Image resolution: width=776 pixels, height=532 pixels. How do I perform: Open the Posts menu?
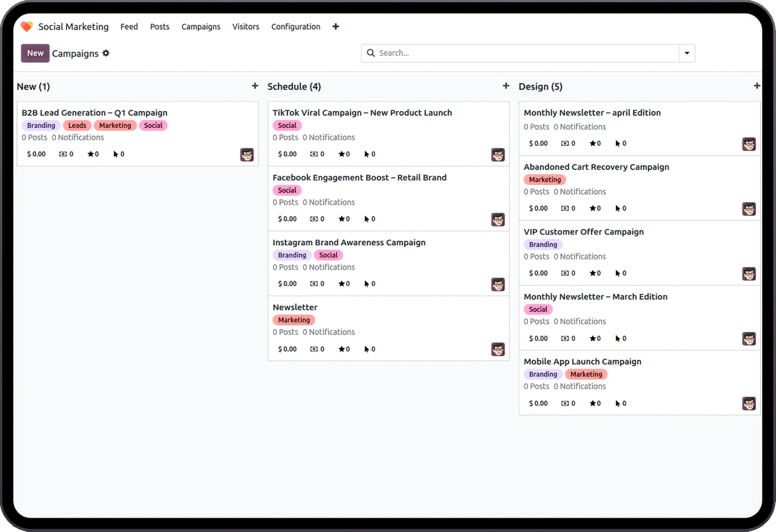point(160,27)
